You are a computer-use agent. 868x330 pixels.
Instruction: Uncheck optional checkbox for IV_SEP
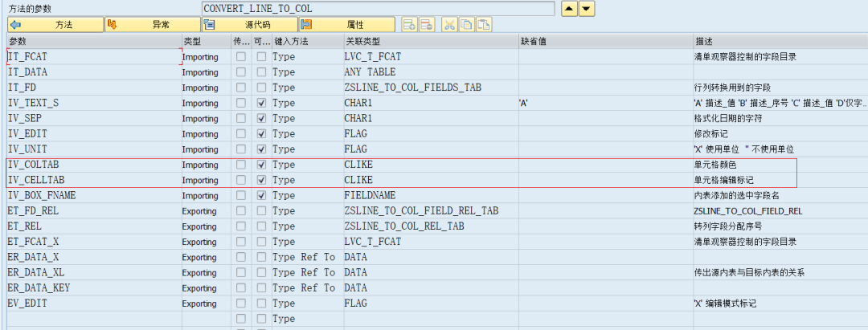[x=262, y=119]
